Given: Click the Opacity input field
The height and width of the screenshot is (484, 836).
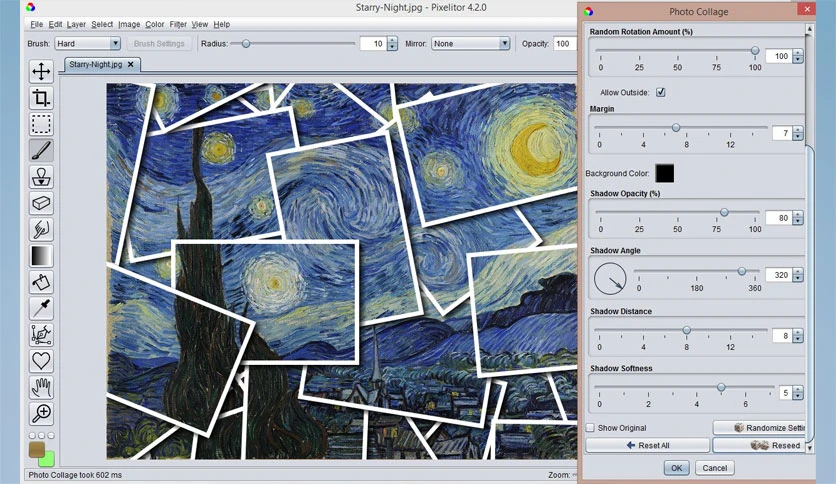Looking at the screenshot, I should (565, 44).
